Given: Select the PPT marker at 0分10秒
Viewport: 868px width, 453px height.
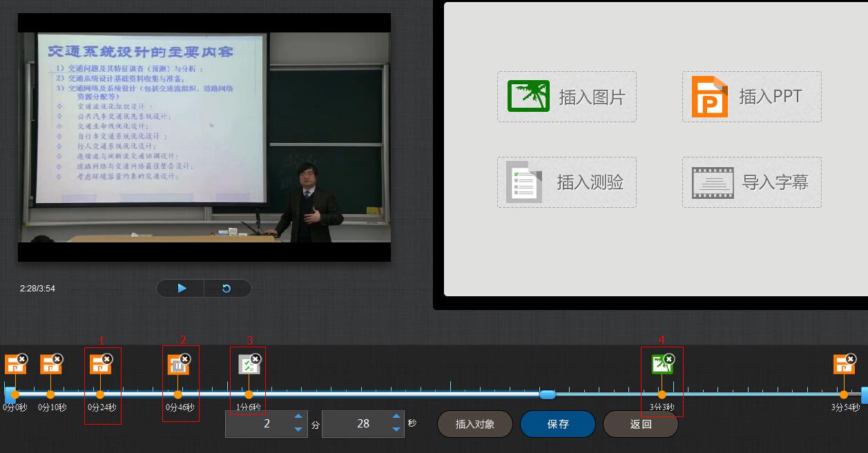Looking at the screenshot, I should tap(49, 365).
